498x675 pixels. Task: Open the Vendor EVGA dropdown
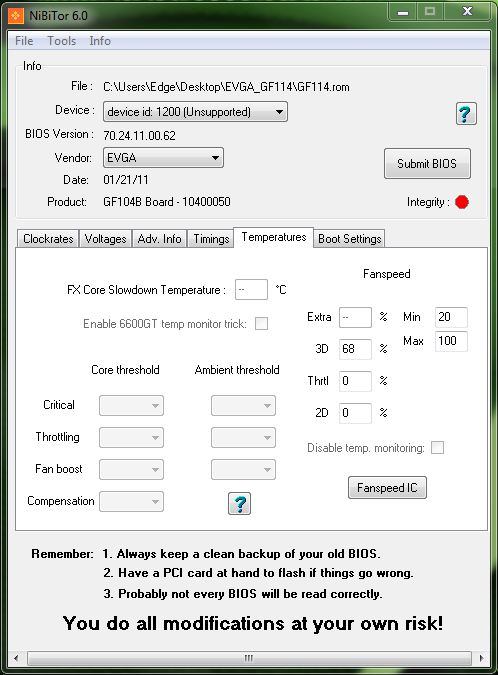[163, 158]
